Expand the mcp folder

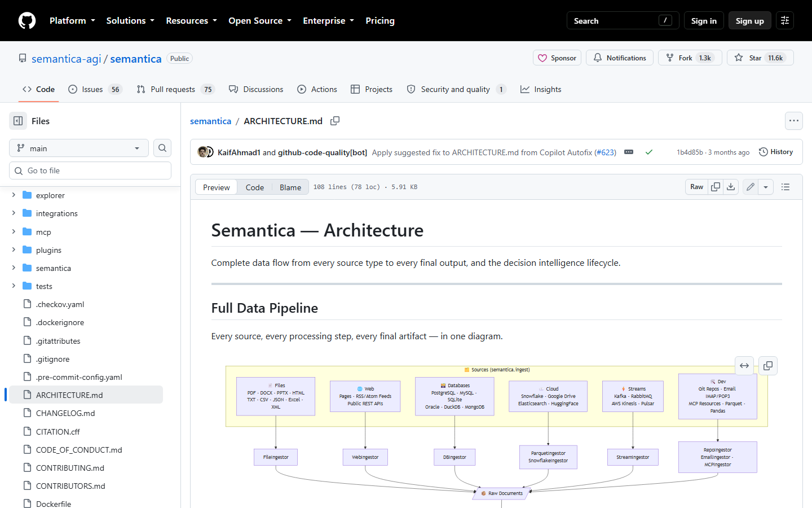click(x=14, y=232)
